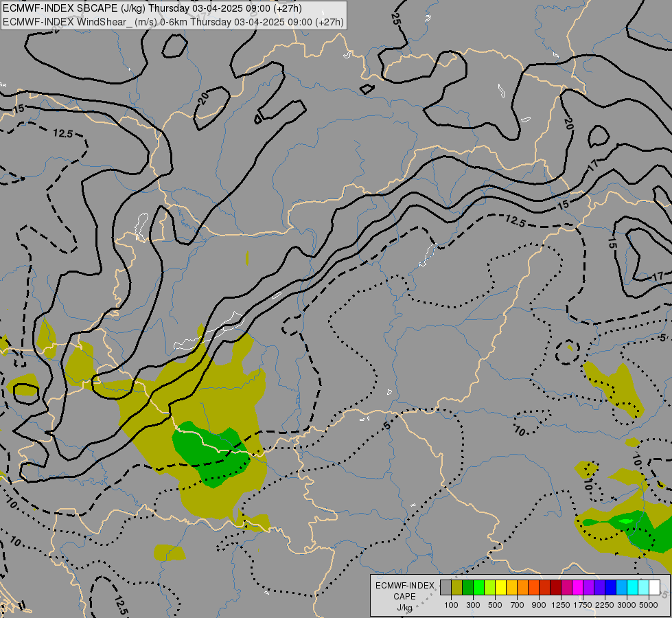Click the legend value 5000
The height and width of the screenshot is (618, 672).
coord(649,605)
